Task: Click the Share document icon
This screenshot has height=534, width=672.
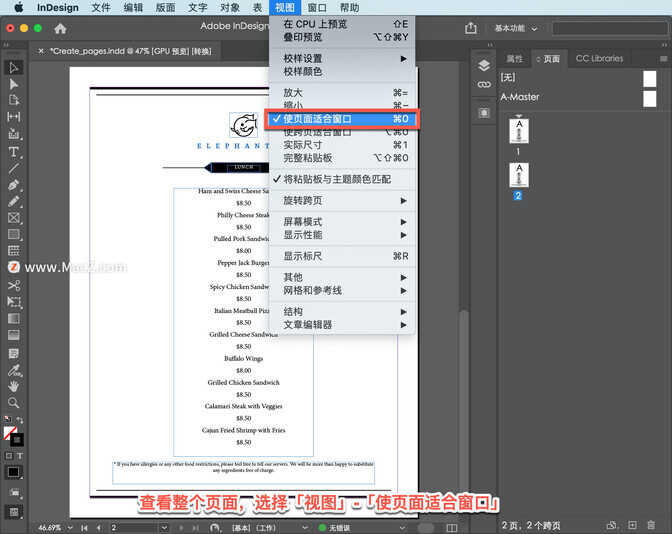Action: point(471,28)
